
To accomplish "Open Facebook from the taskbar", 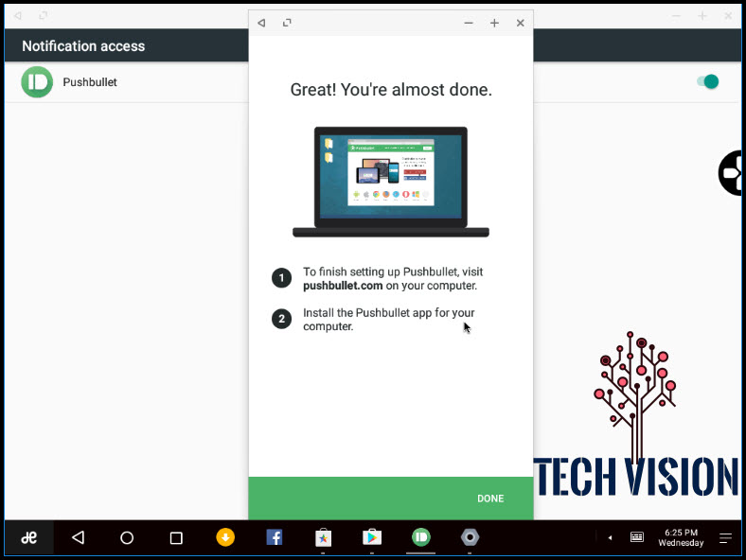I will tap(275, 537).
